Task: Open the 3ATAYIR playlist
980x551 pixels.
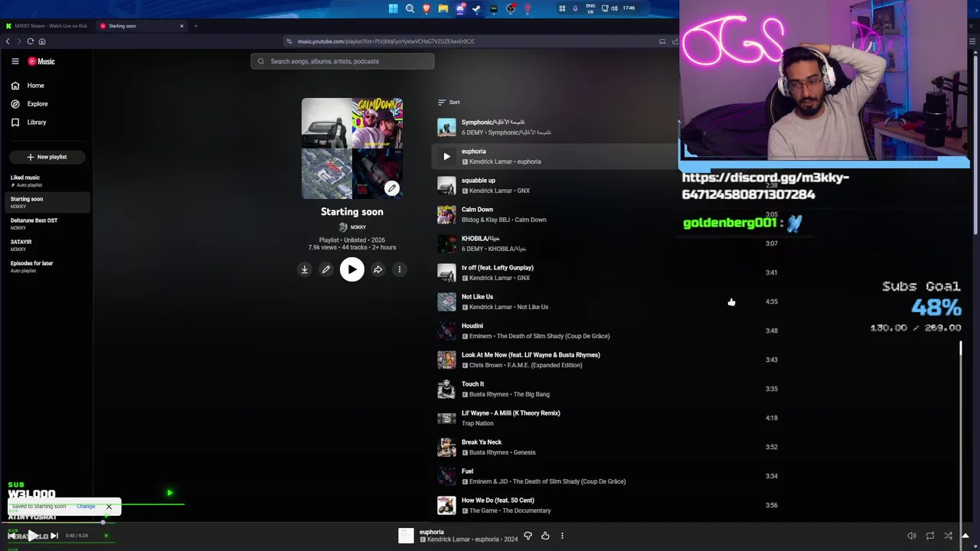Action: 46,245
